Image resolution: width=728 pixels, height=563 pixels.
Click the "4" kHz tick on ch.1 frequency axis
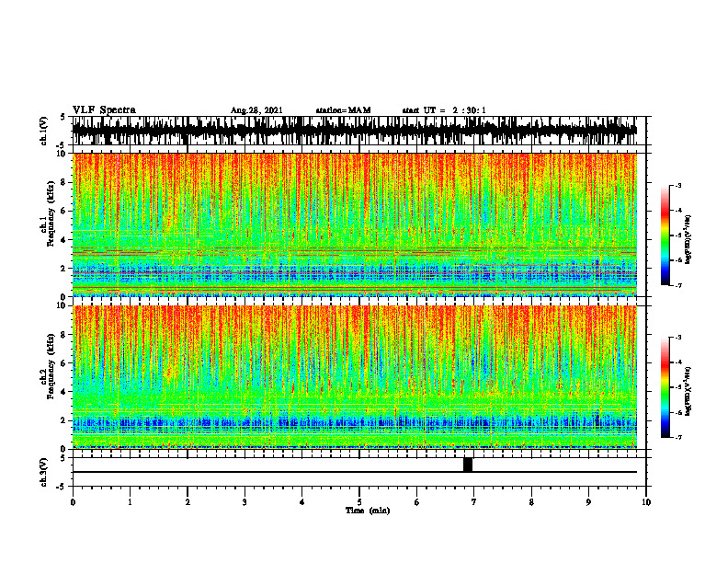[x=64, y=240]
